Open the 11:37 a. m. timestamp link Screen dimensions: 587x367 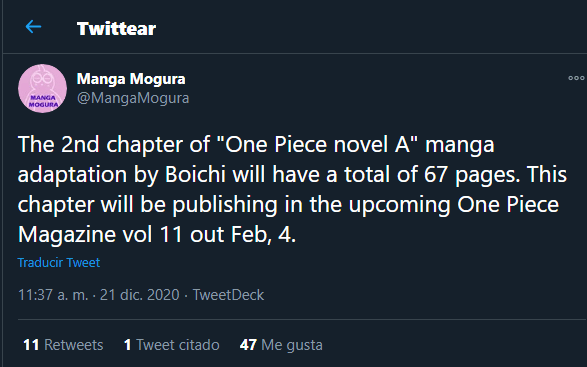(53, 295)
